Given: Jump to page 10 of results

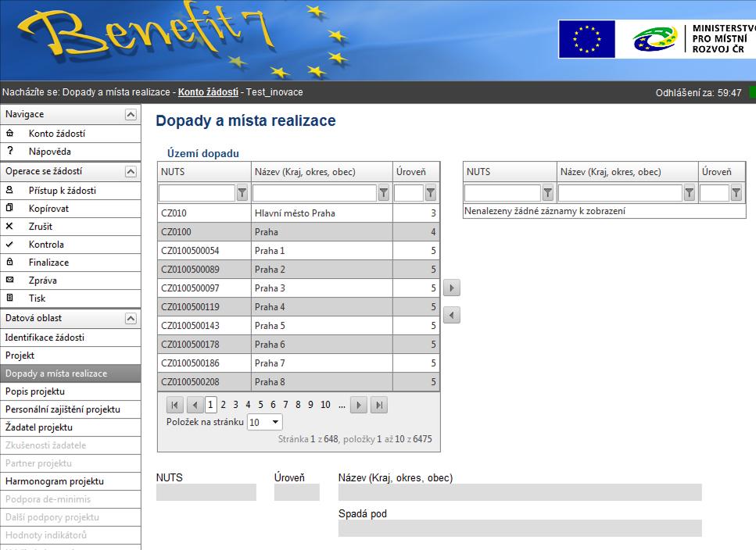Looking at the screenshot, I should [x=325, y=405].
